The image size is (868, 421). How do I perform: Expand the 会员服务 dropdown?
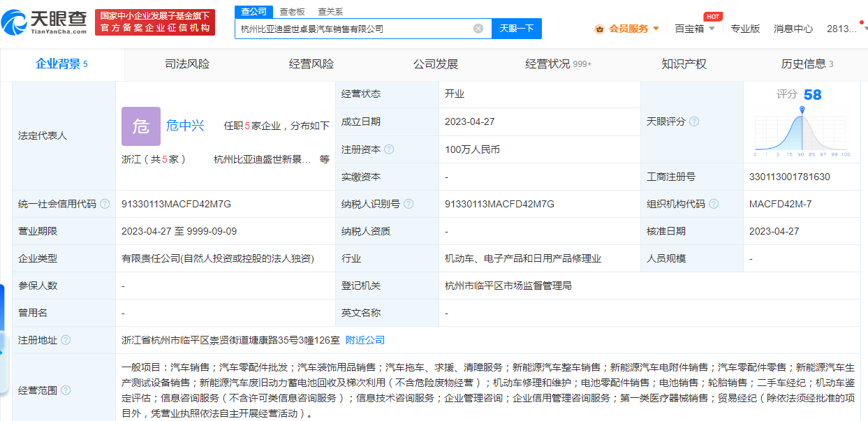[656, 29]
